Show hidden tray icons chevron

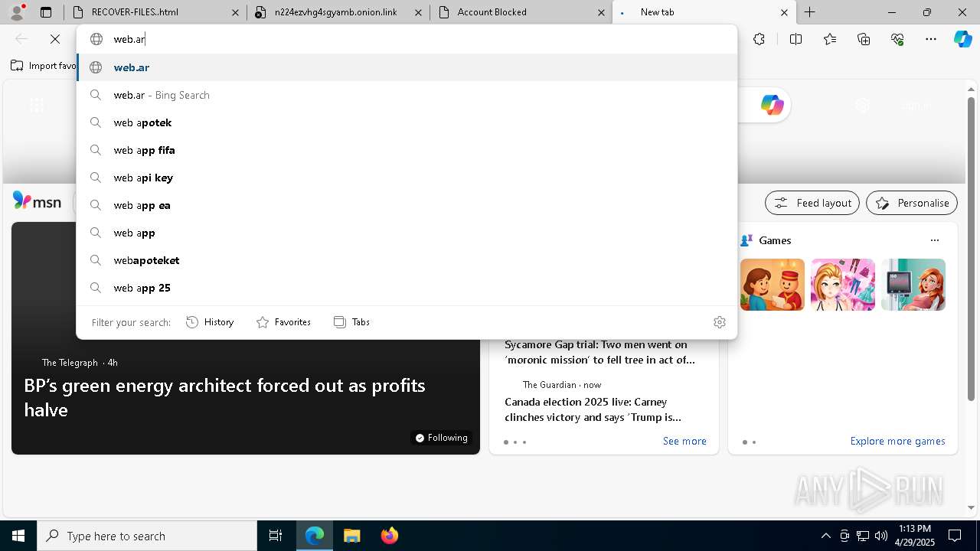(825, 536)
